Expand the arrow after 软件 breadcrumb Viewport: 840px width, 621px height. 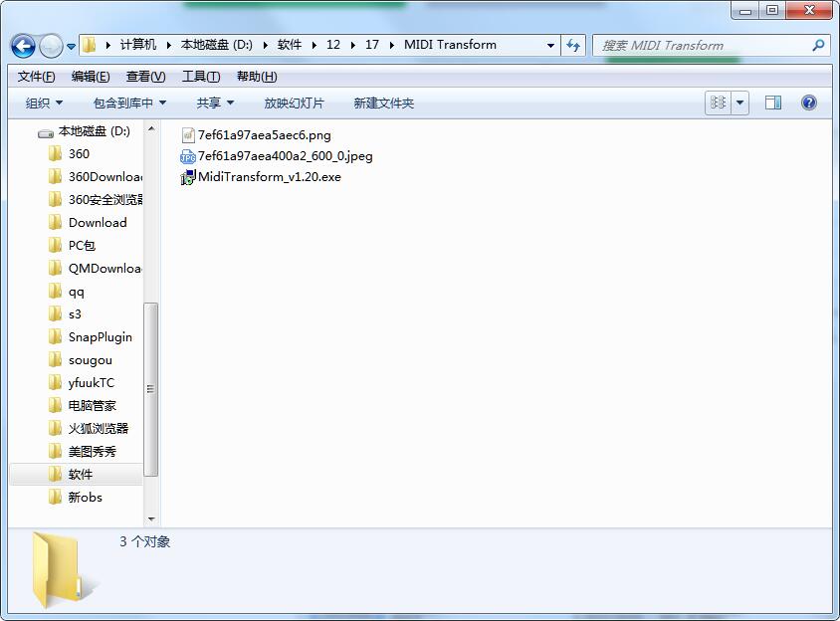click(x=315, y=45)
